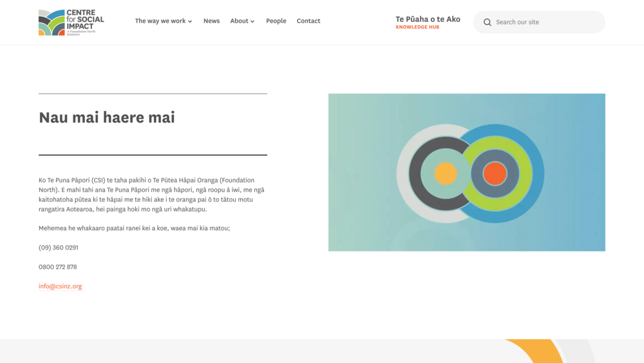
Task: Open The way we work menu label
Action: [x=160, y=21]
